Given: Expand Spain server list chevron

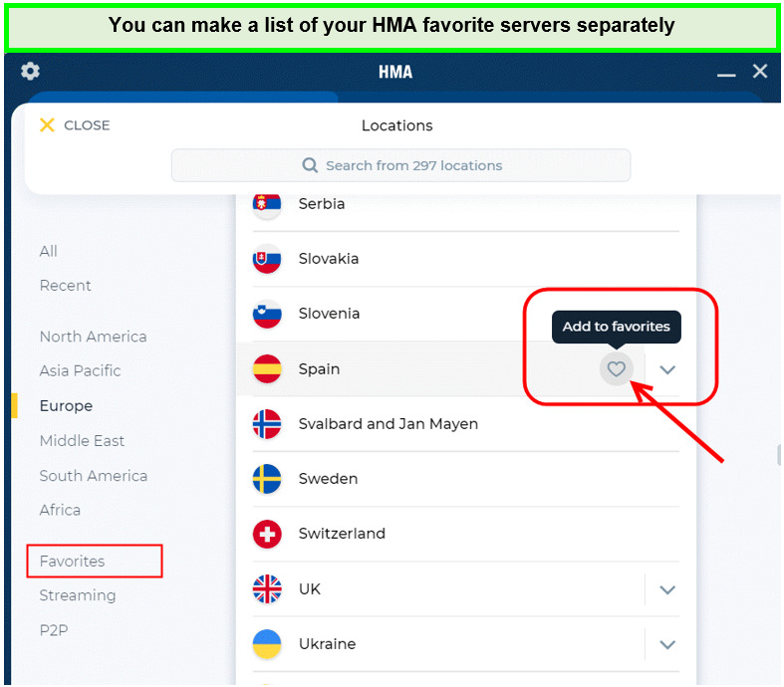Looking at the screenshot, I should pos(667,369).
